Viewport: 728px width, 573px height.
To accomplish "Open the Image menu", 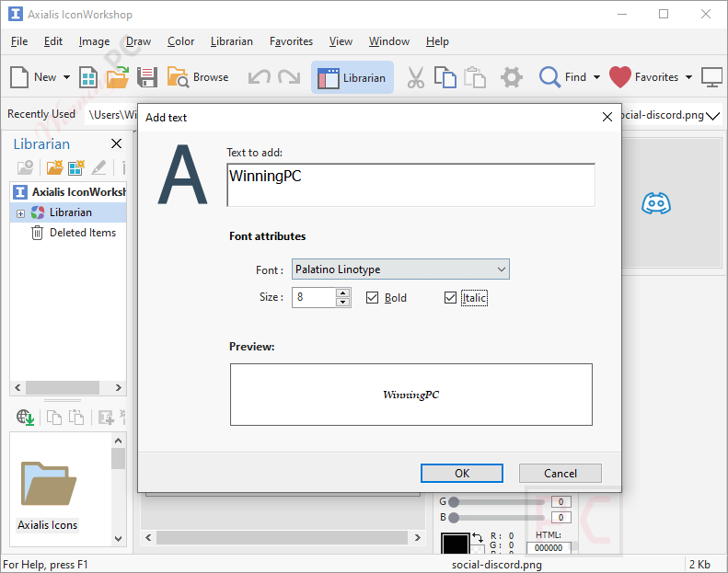I will pyautogui.click(x=94, y=41).
